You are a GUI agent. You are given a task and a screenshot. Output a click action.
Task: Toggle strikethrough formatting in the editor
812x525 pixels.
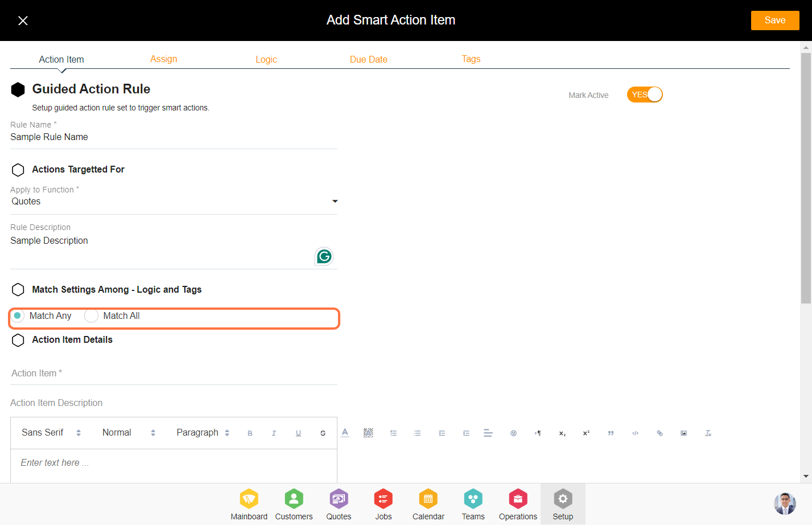(x=323, y=433)
